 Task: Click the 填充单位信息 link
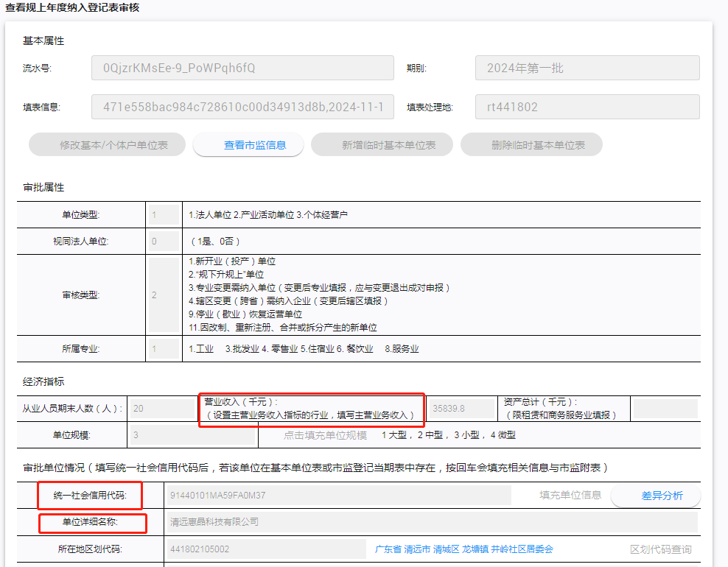tap(570, 496)
